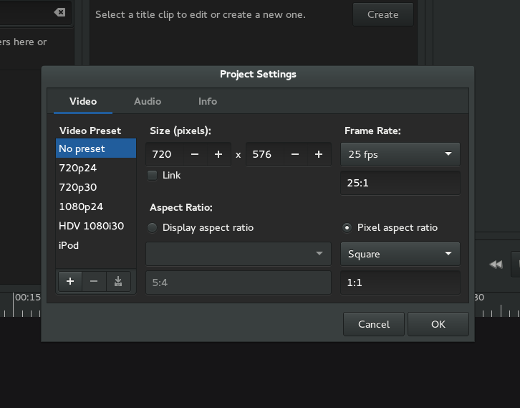Click the rewind playback icon

pos(496,265)
